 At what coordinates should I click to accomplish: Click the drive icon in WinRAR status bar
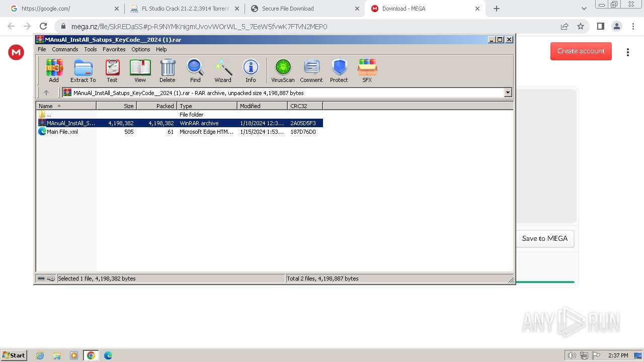(41, 279)
